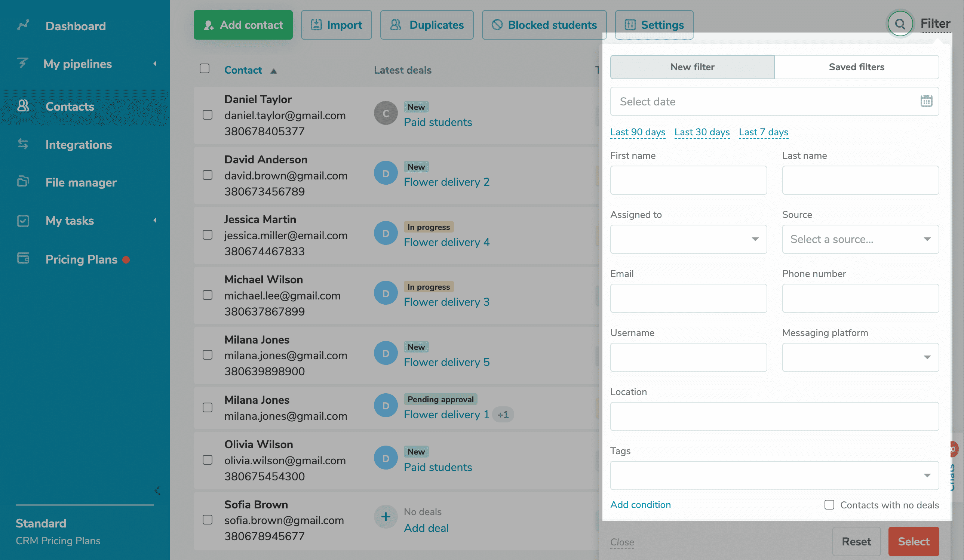
Task: Click the Last 30 days link
Action: tap(701, 132)
